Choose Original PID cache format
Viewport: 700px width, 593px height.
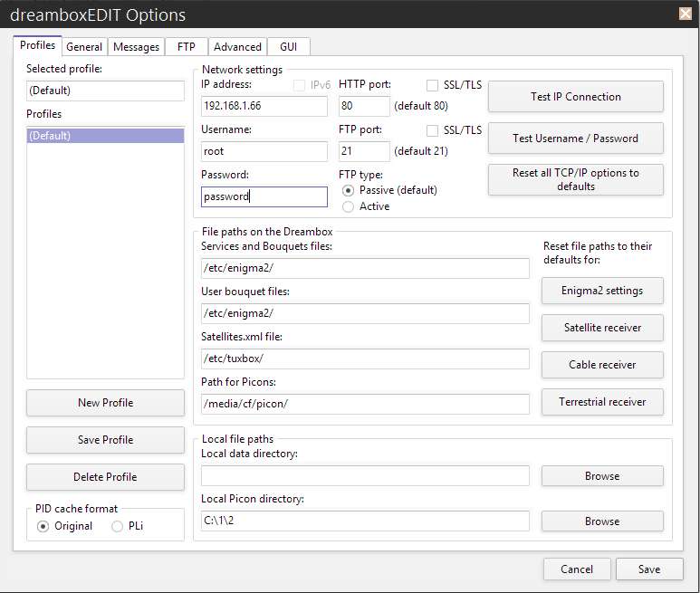(x=43, y=527)
